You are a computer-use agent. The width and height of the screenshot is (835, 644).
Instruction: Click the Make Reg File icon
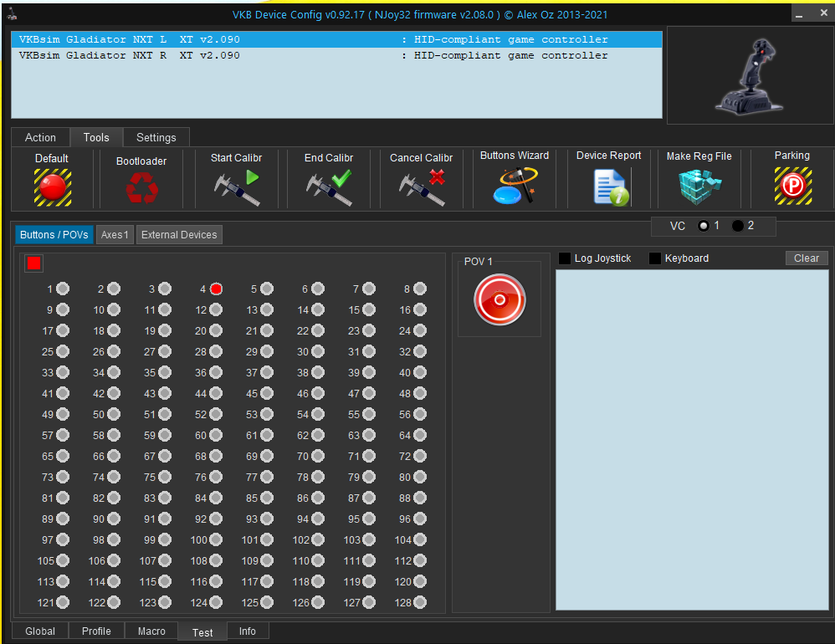(x=699, y=187)
